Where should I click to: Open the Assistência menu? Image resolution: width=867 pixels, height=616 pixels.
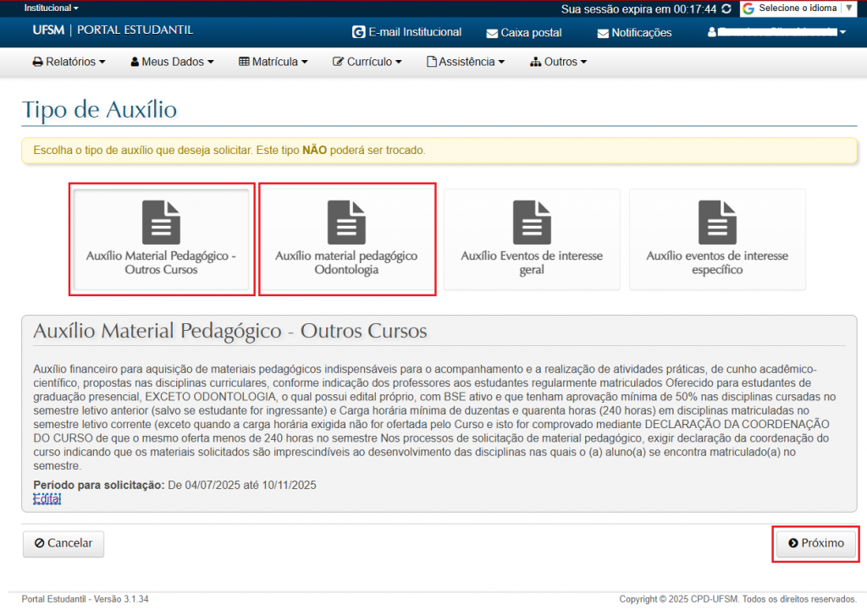[x=466, y=62]
